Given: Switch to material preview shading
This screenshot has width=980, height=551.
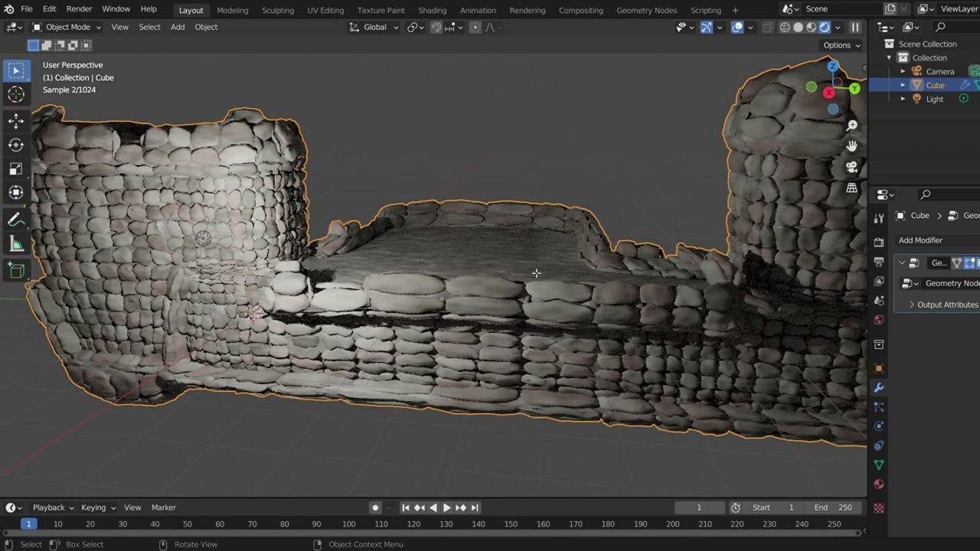Looking at the screenshot, I should (811, 27).
